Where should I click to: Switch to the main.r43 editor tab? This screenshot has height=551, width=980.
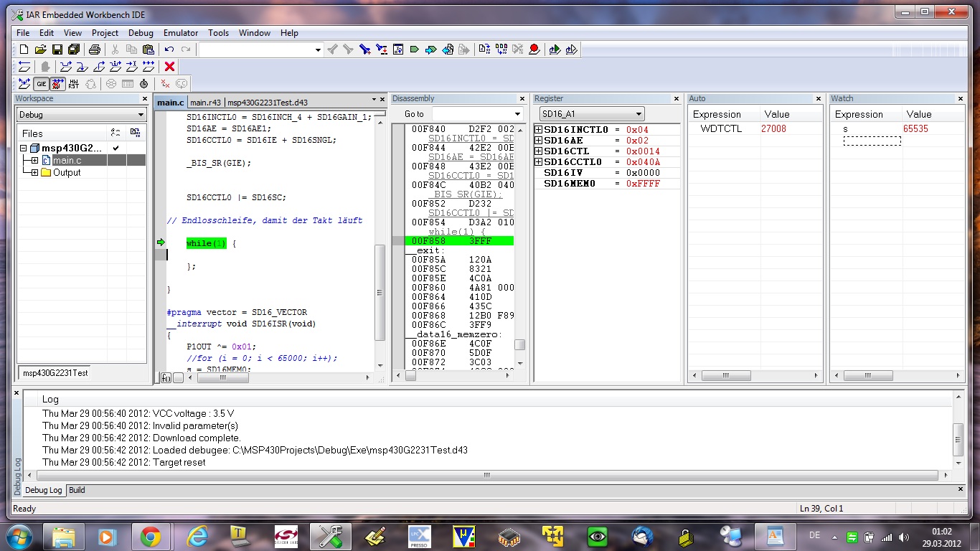(x=205, y=103)
